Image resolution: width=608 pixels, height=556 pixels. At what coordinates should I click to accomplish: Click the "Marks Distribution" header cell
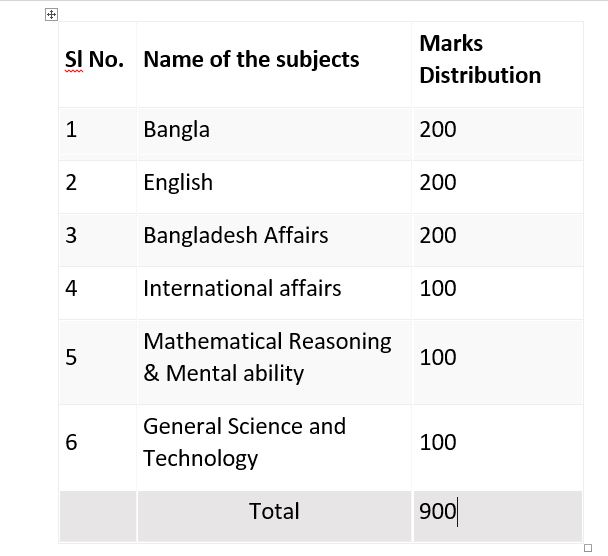(x=480, y=59)
